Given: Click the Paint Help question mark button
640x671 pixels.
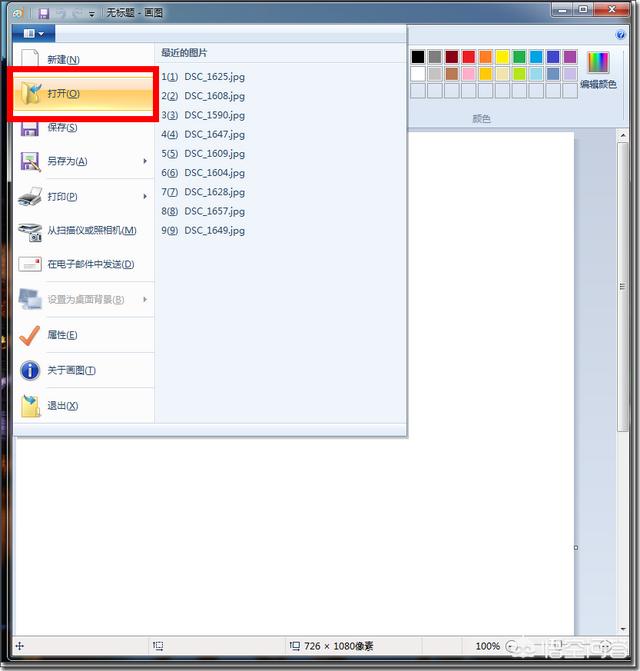Looking at the screenshot, I should tap(620, 34).
